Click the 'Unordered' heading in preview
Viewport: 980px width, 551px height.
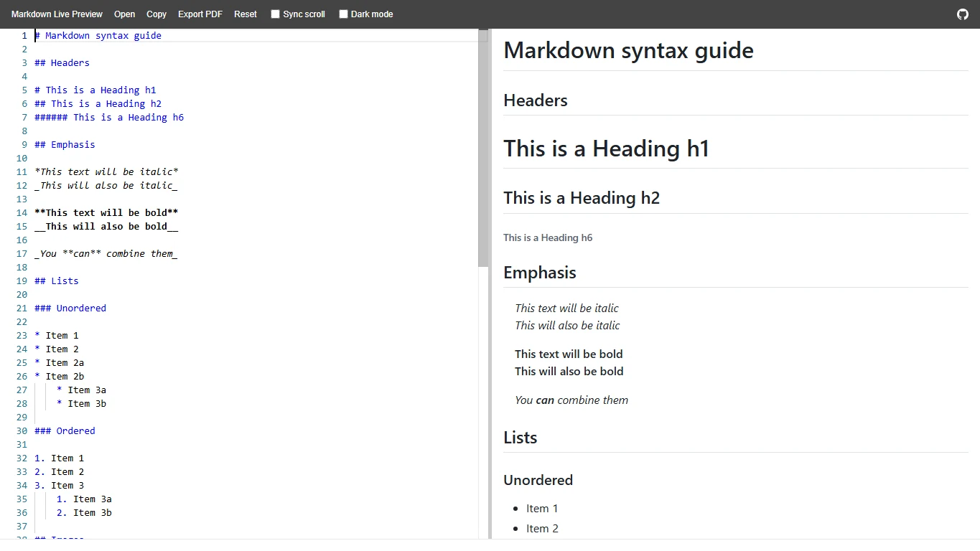538,480
